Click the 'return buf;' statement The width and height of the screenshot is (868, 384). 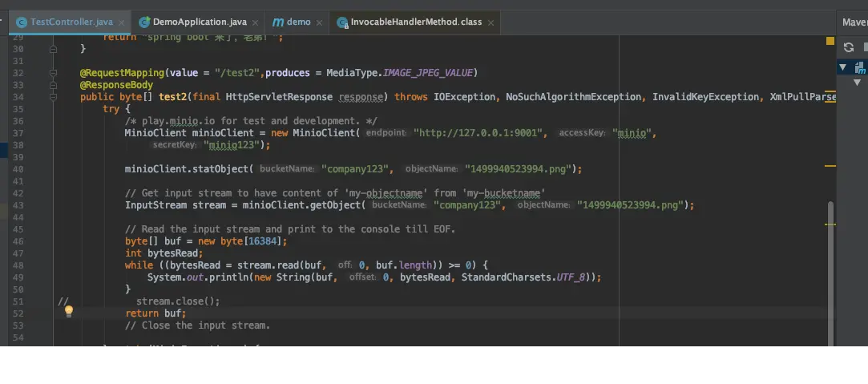155,313
